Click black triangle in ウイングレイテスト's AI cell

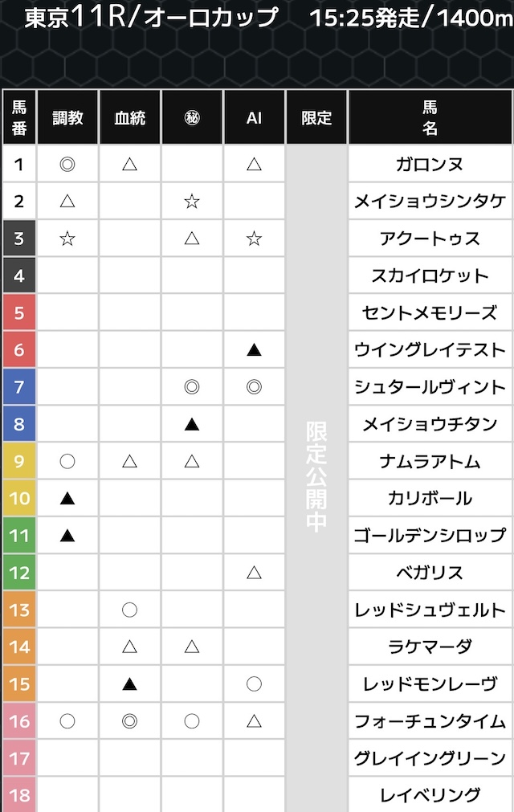point(255,349)
